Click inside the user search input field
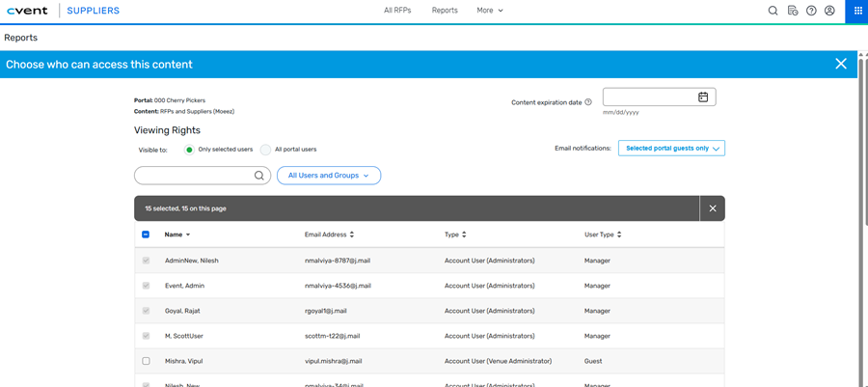The height and width of the screenshot is (387, 868). point(193,176)
